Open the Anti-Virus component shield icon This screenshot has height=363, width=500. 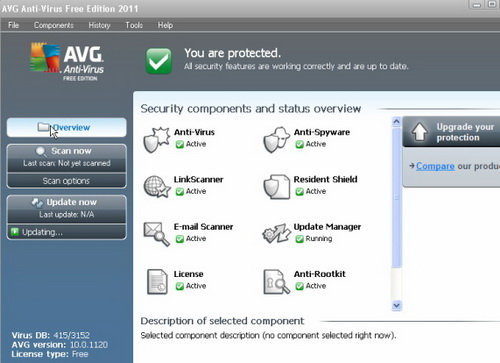156,140
